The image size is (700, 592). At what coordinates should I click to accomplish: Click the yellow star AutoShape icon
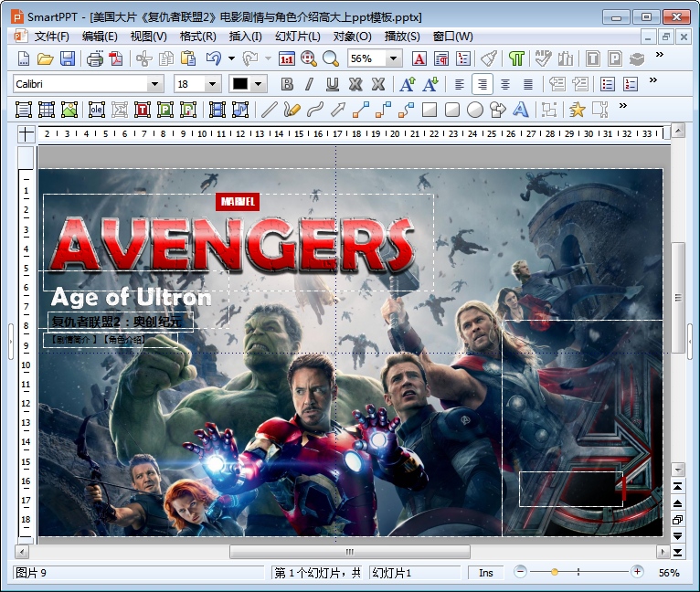pyautogui.click(x=578, y=110)
